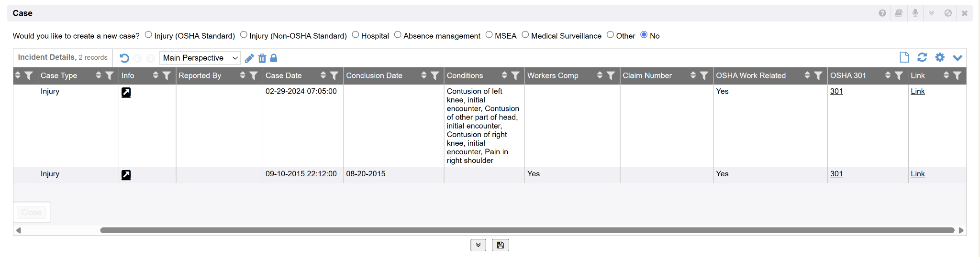Open info for the 02-29-2024 injury case
The width and height of the screenshot is (980, 257).
(x=126, y=93)
